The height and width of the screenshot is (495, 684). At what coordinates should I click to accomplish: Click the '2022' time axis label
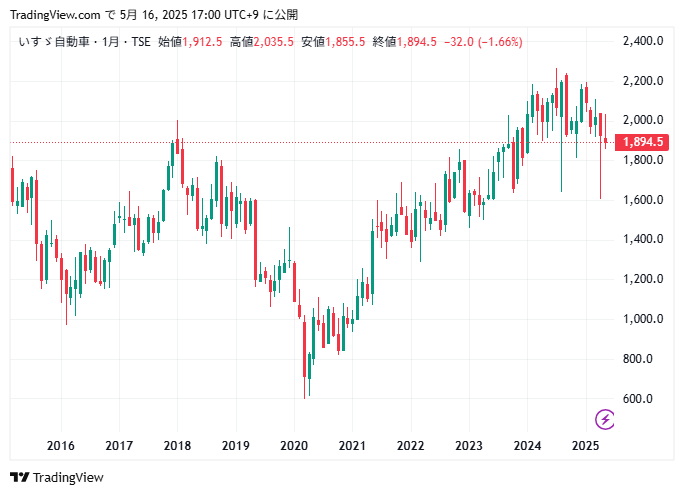point(410,446)
